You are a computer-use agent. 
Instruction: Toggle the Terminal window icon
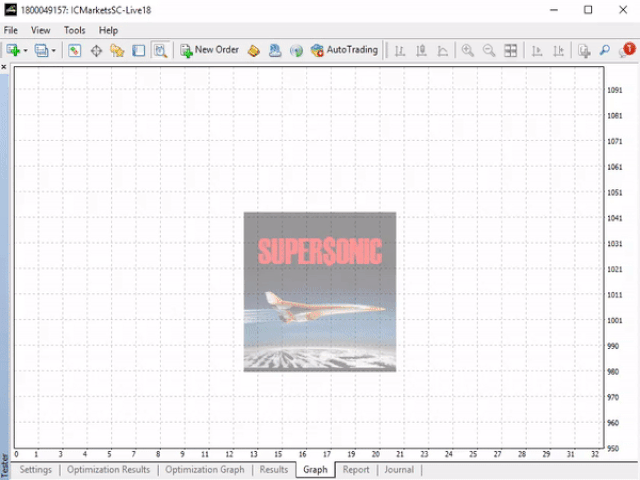tap(138, 51)
